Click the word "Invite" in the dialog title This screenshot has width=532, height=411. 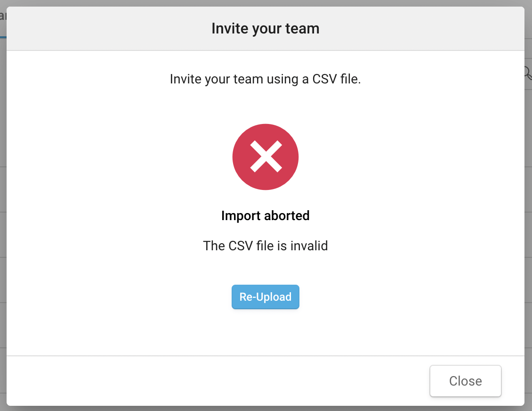click(230, 28)
